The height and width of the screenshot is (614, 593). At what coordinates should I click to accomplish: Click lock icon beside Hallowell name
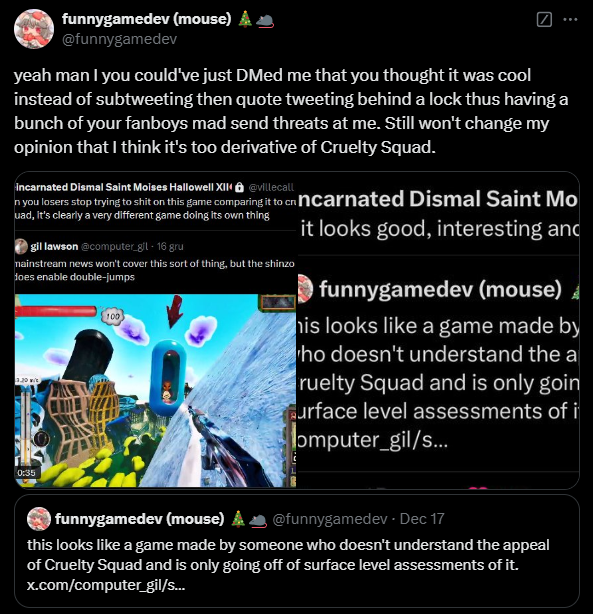(239, 188)
